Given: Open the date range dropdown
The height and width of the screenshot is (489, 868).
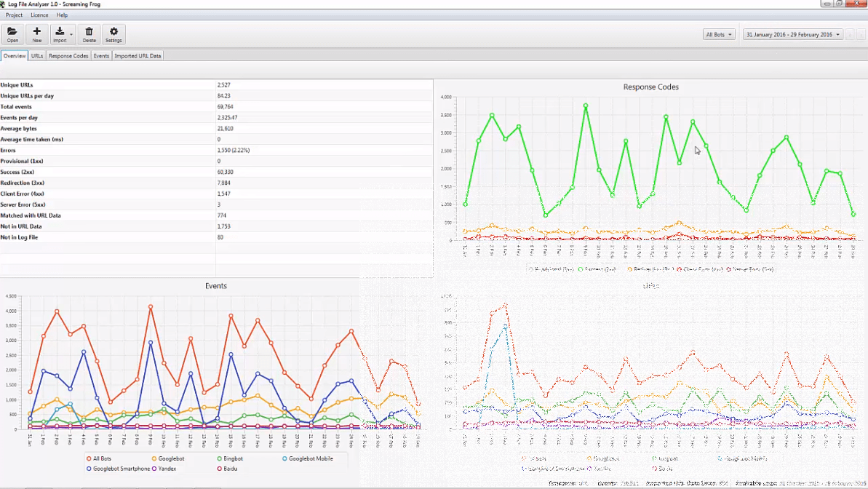Looking at the screenshot, I should coord(792,35).
